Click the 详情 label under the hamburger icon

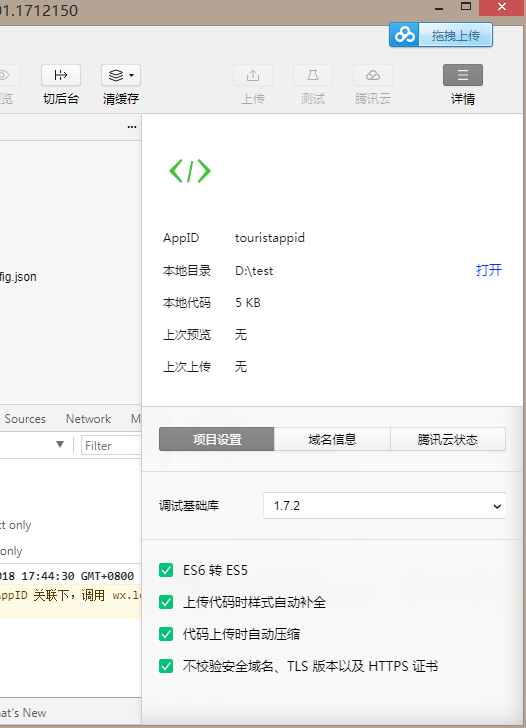pos(463,99)
